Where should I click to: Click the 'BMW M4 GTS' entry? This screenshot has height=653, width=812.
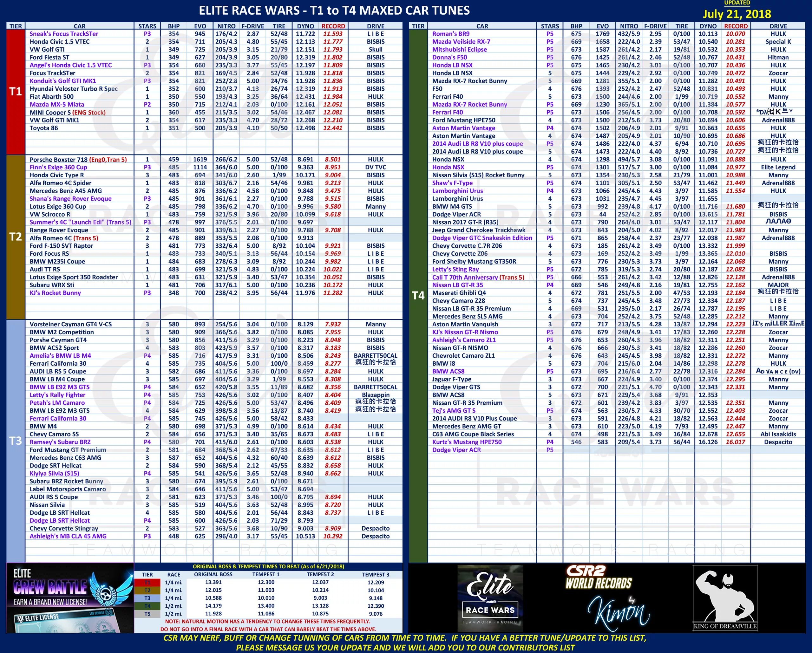coord(452,206)
